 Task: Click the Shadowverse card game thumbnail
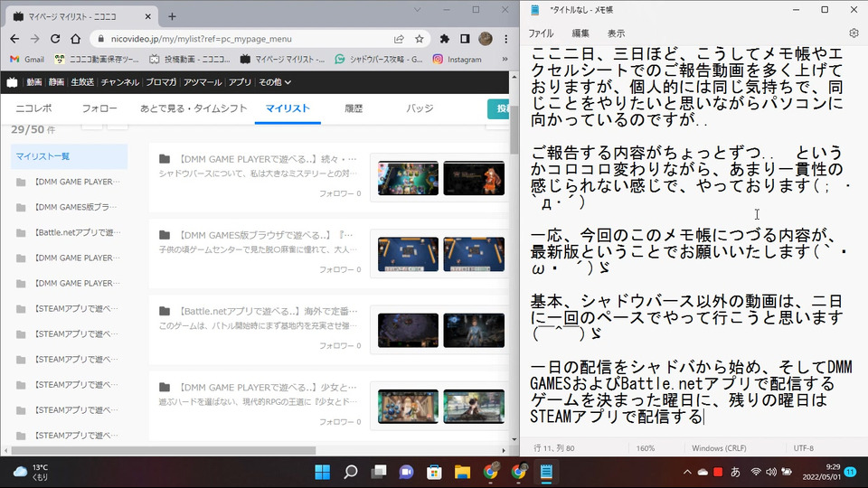408,178
